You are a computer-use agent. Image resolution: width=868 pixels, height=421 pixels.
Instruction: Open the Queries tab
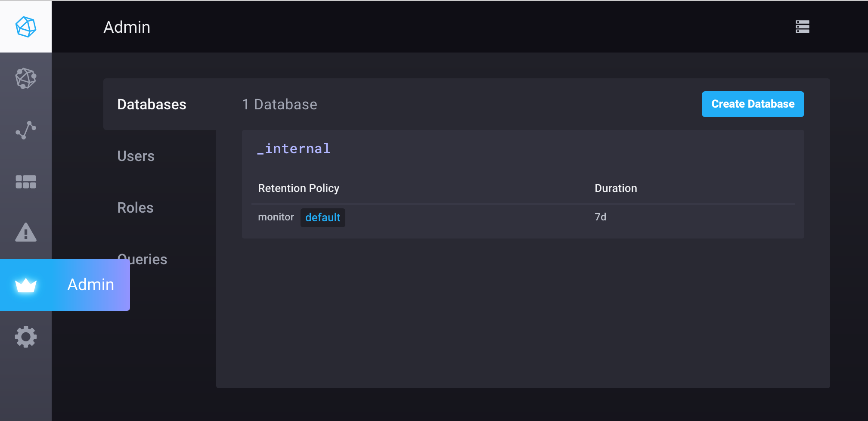click(x=142, y=259)
